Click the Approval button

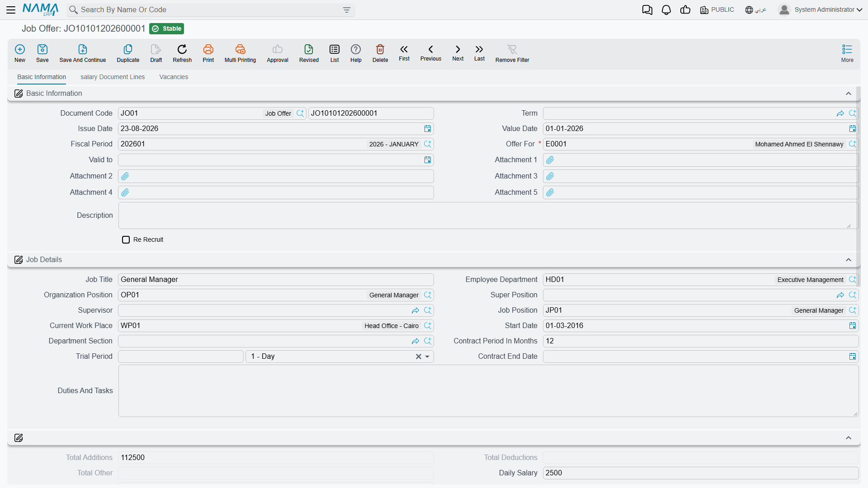click(x=278, y=53)
